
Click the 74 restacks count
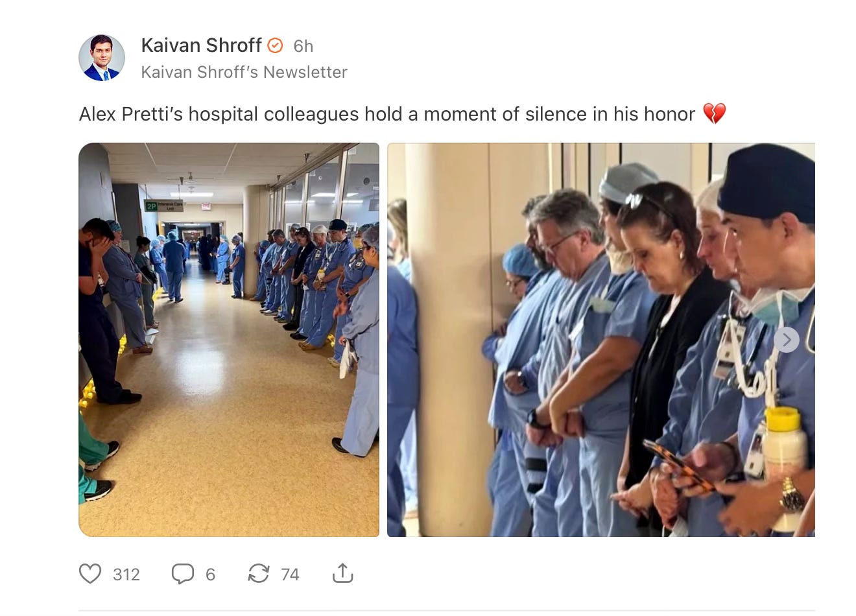(290, 575)
